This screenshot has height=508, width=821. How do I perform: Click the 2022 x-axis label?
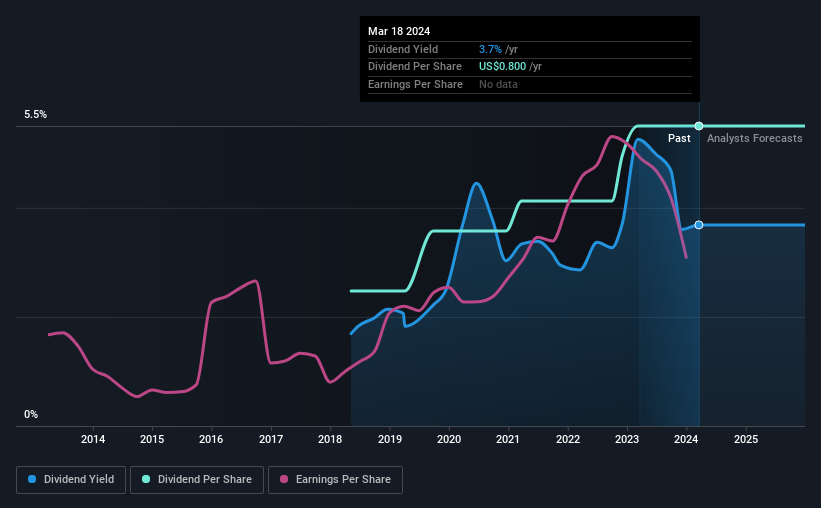pyautogui.click(x=568, y=439)
